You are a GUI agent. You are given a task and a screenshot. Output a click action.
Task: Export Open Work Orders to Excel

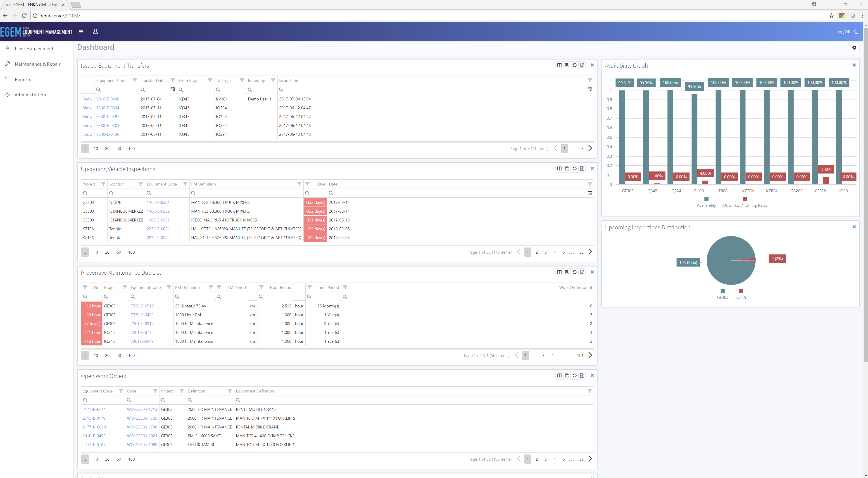pos(582,375)
